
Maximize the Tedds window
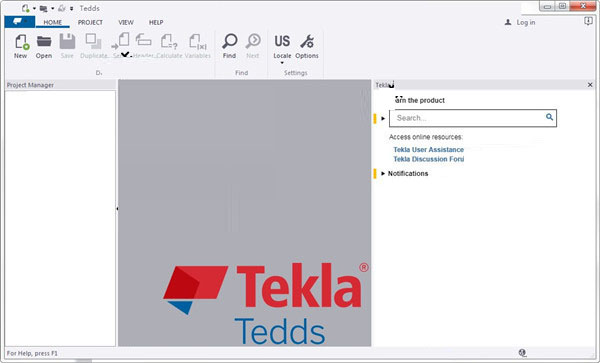click(562, 6)
